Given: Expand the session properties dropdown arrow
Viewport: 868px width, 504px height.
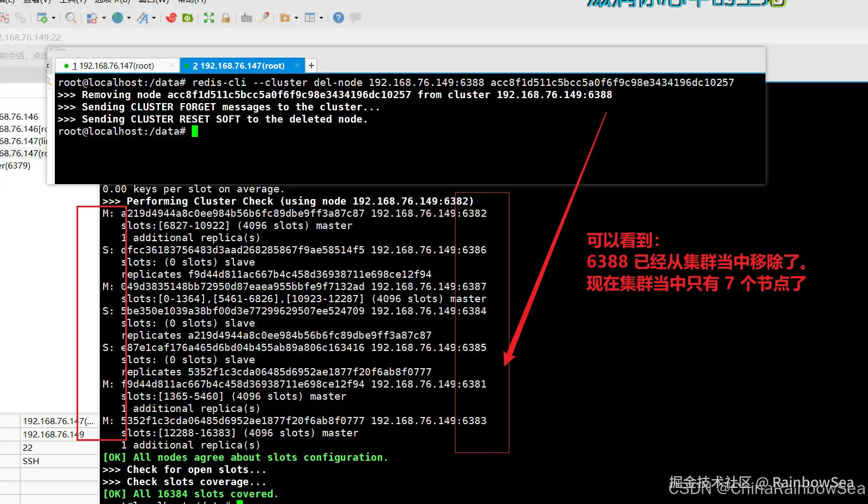Looking at the screenshot, I should (54, 18).
